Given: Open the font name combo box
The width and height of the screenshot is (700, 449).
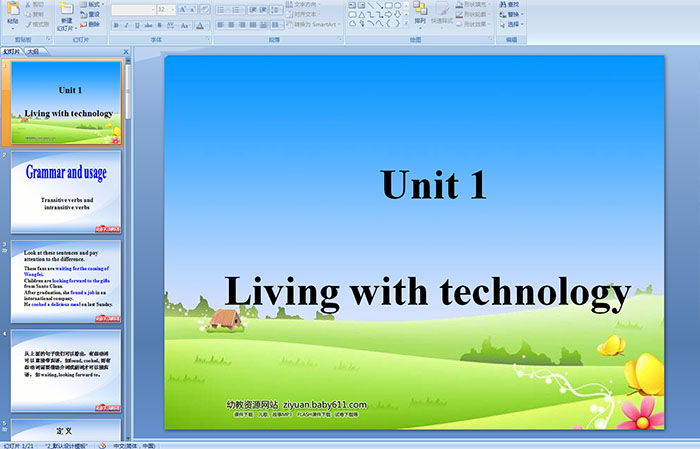Looking at the screenshot, I should (133, 9).
